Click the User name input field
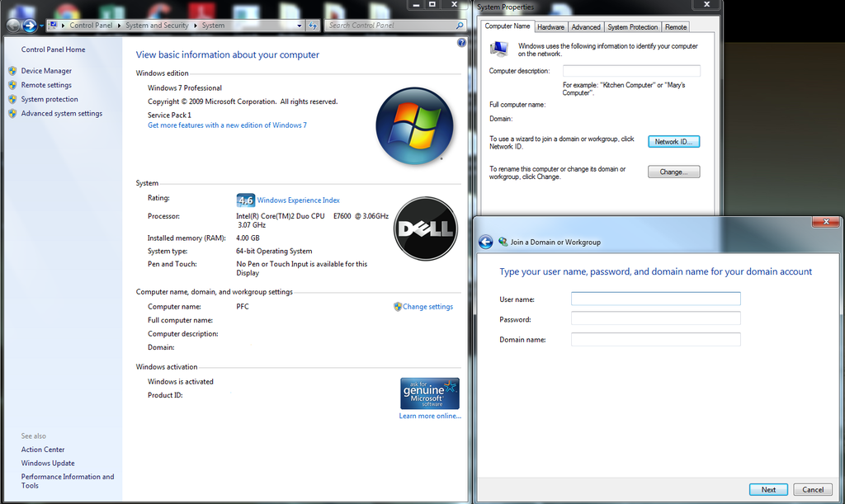 point(655,299)
